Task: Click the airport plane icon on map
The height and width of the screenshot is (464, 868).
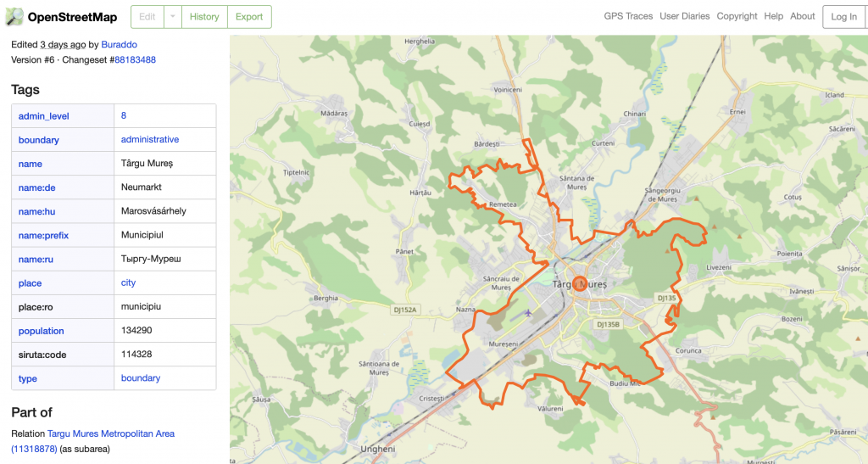Action: [528, 313]
